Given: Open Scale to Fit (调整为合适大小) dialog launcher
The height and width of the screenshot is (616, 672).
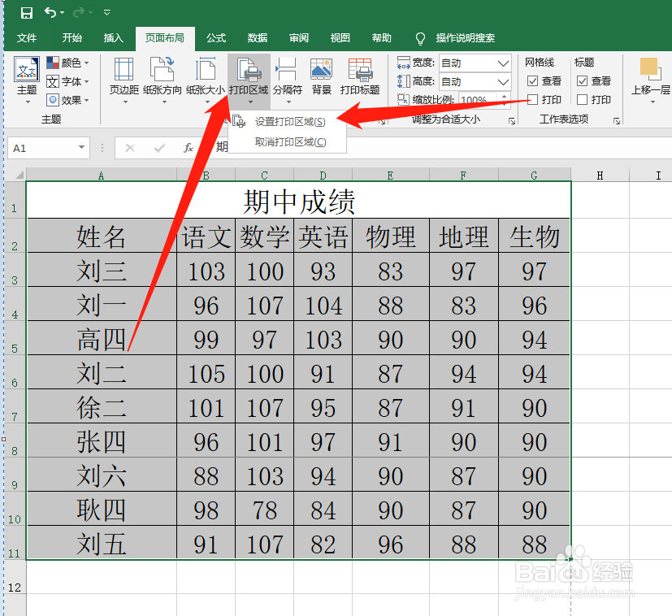Looking at the screenshot, I should coord(511,121).
